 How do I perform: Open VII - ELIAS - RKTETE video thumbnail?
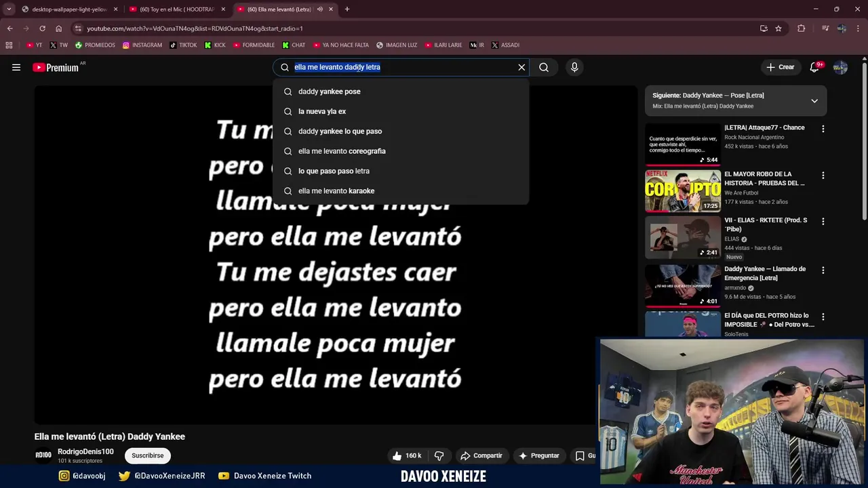682,237
